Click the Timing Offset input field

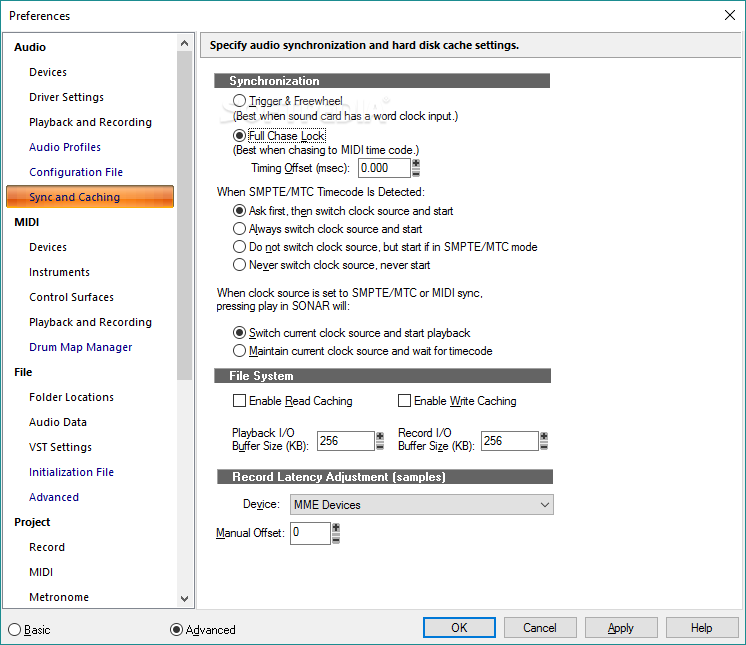click(383, 168)
